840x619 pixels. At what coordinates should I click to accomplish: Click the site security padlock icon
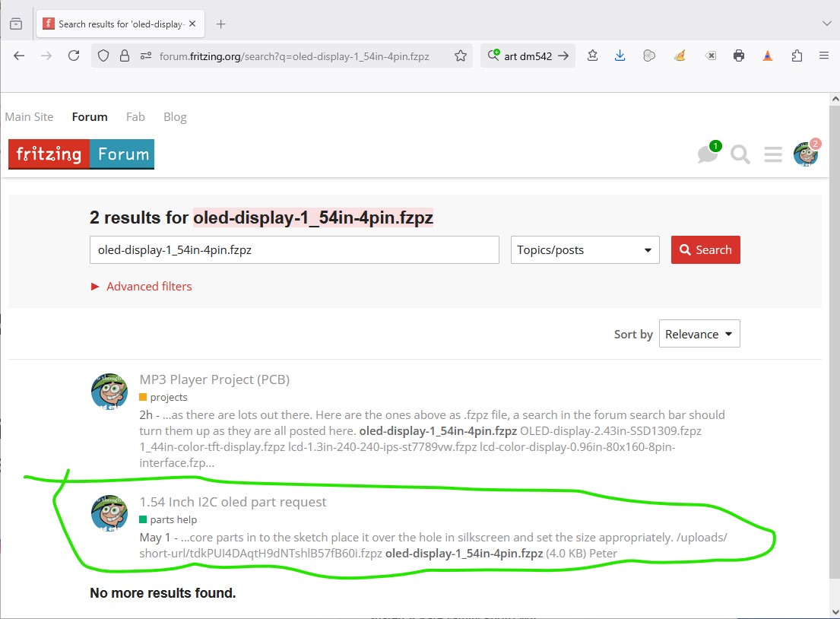tap(124, 56)
